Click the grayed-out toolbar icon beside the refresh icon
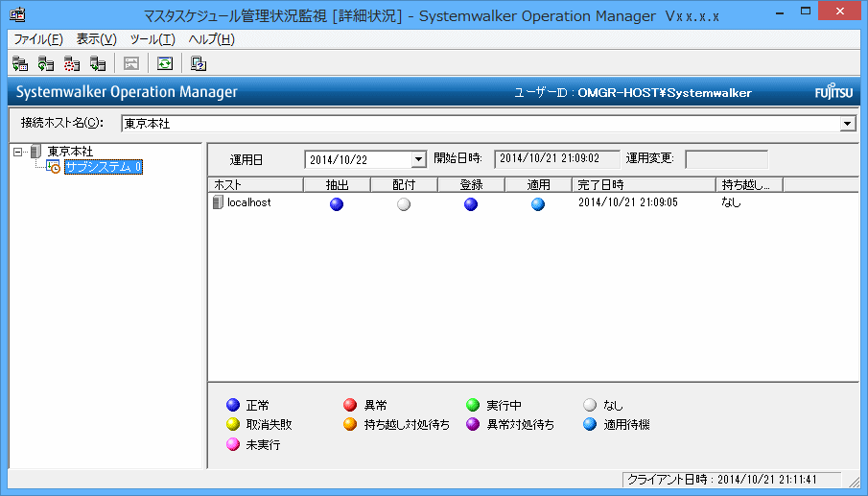The height and width of the screenshot is (496, 868). (131, 63)
